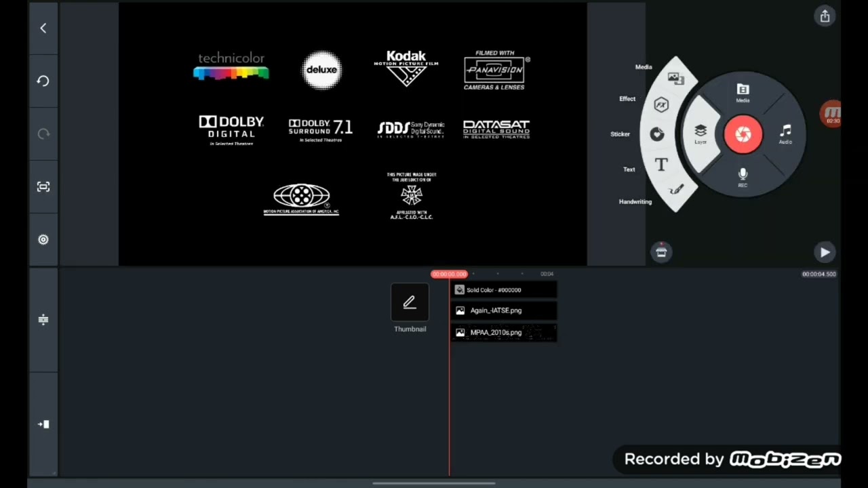Open project settings gear
This screenshot has height=488, width=868.
[43, 239]
